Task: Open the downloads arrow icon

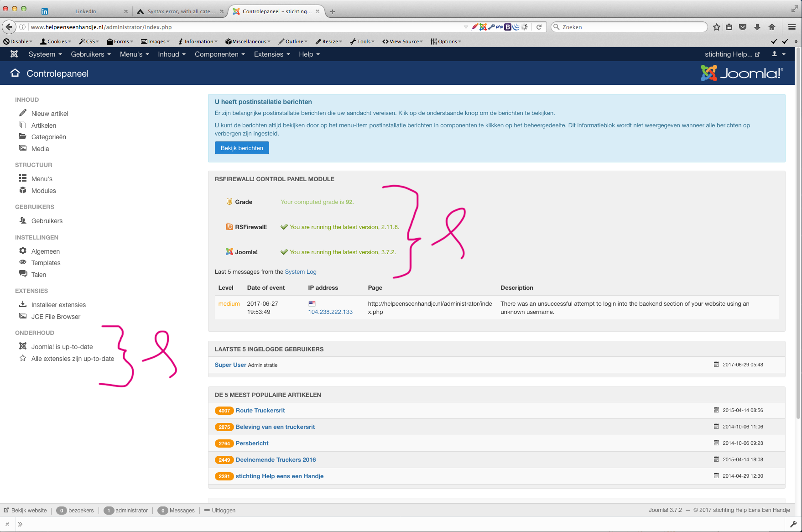Action: [757, 27]
